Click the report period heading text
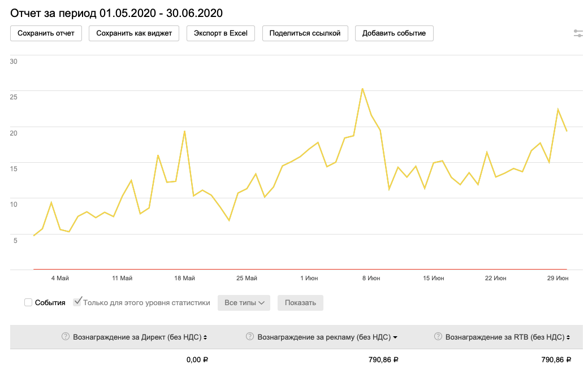Image resolution: width=588 pixels, height=369 pixels. (x=116, y=13)
